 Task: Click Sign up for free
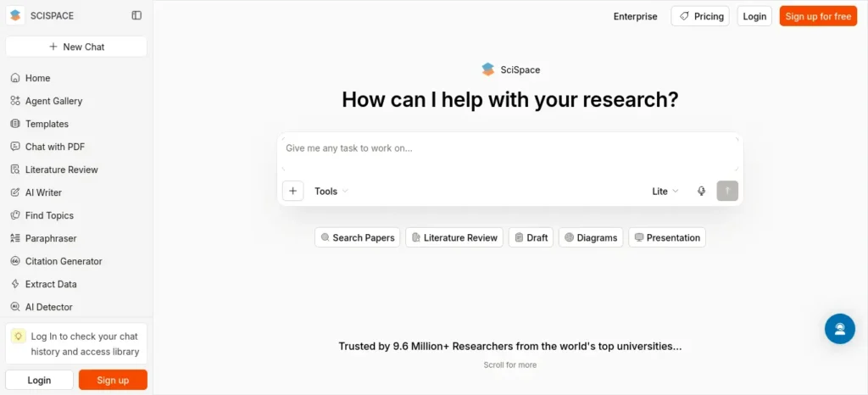click(x=818, y=16)
